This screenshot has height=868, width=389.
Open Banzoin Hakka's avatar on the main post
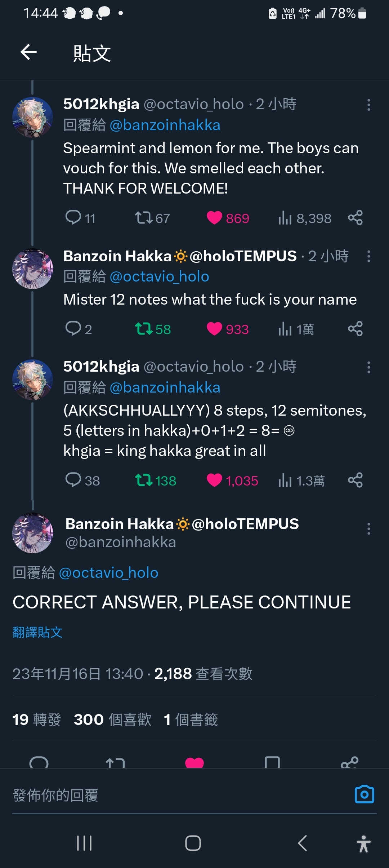pos(33,532)
